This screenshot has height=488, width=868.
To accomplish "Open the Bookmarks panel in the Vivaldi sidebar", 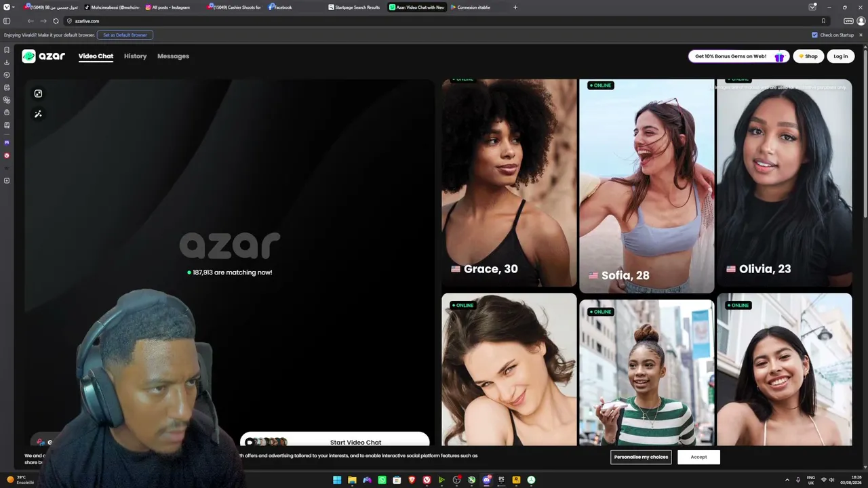I will click(7, 49).
